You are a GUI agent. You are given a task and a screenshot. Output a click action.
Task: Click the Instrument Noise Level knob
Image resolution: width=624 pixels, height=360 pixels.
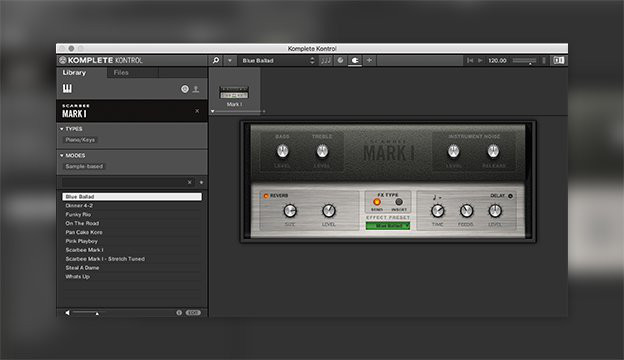tap(453, 151)
